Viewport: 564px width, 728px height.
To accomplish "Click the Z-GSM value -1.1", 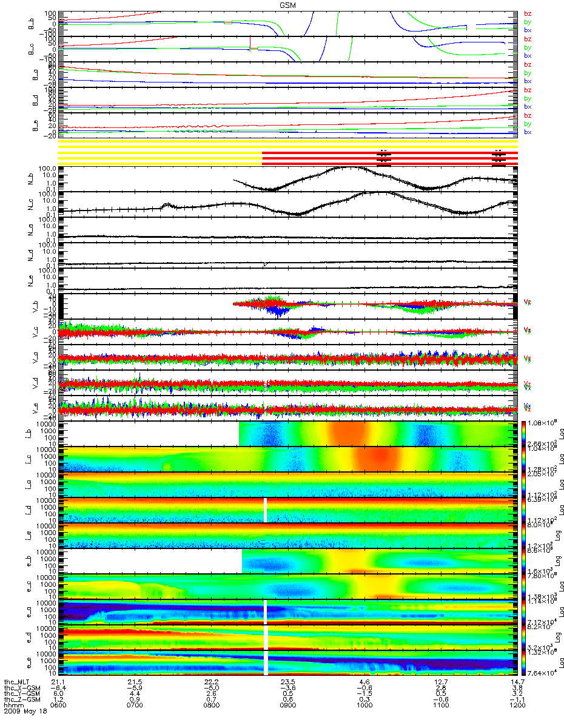I will tap(516, 701).
